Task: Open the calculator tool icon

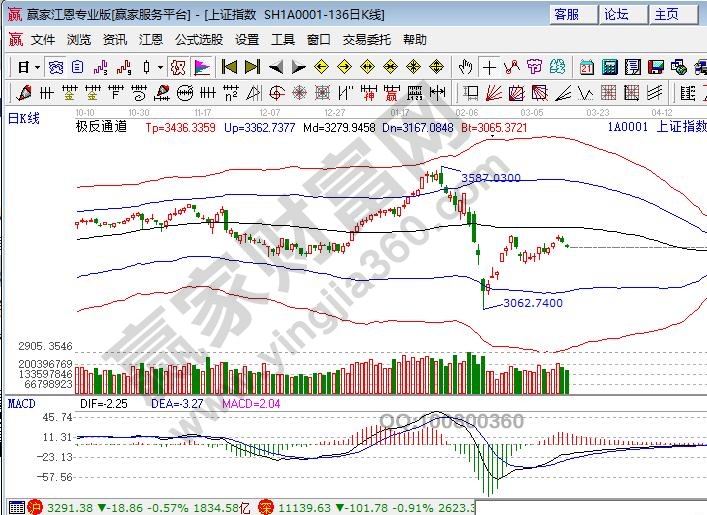Action: (609, 67)
